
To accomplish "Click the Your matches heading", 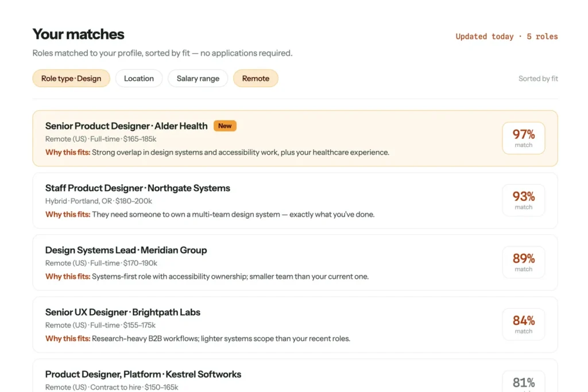I will (78, 34).
